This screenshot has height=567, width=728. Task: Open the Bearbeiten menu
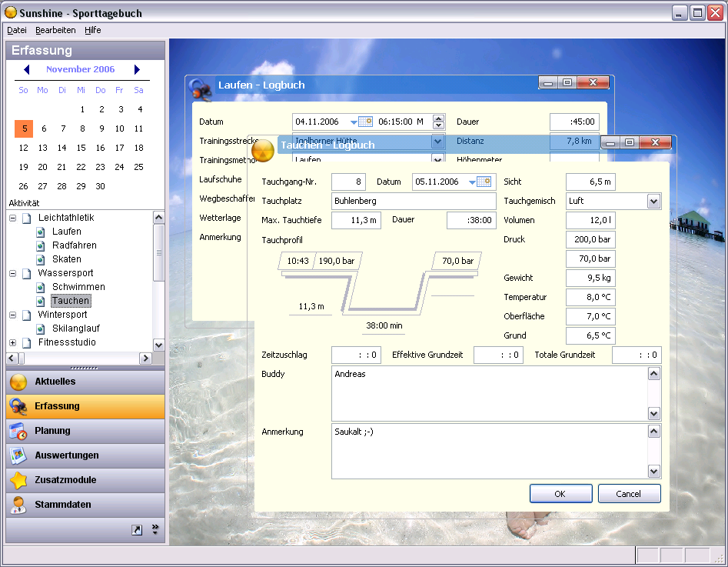tap(55, 30)
